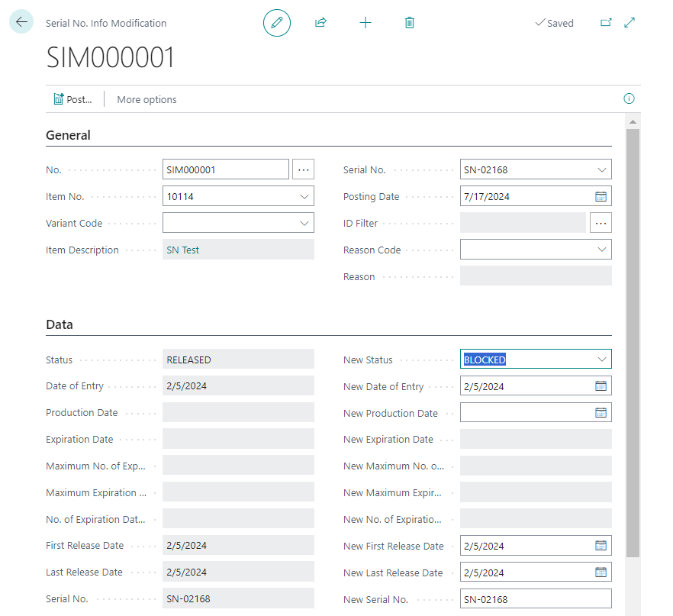The width and height of the screenshot is (673, 616).
Task: Expand the Variant Code dropdown
Action: pyautogui.click(x=304, y=223)
